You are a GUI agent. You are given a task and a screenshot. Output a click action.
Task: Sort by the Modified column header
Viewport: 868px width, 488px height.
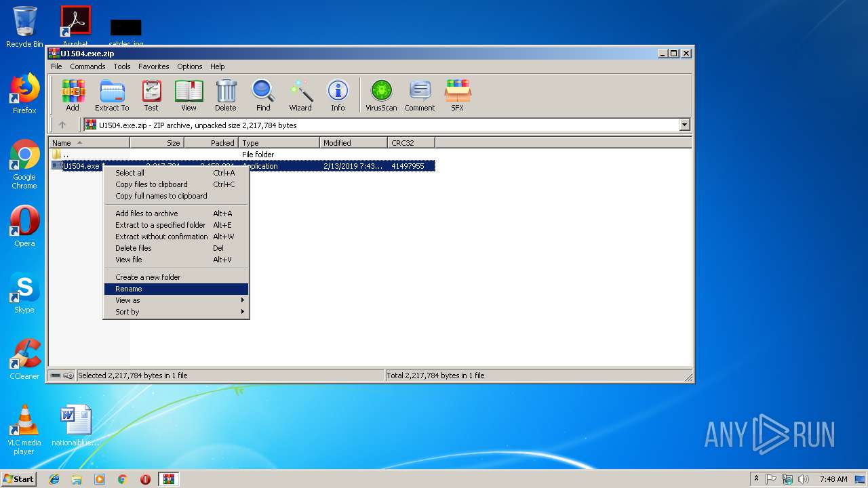353,143
